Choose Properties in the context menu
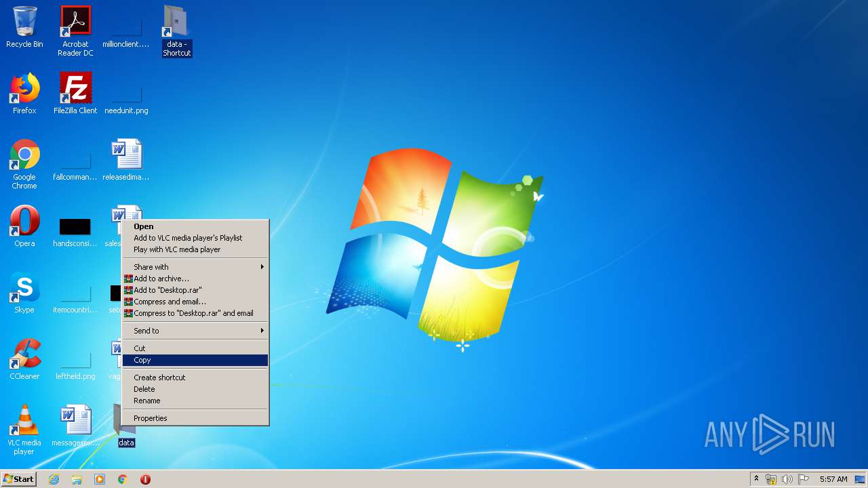Image resolution: width=868 pixels, height=488 pixels. coord(195,418)
